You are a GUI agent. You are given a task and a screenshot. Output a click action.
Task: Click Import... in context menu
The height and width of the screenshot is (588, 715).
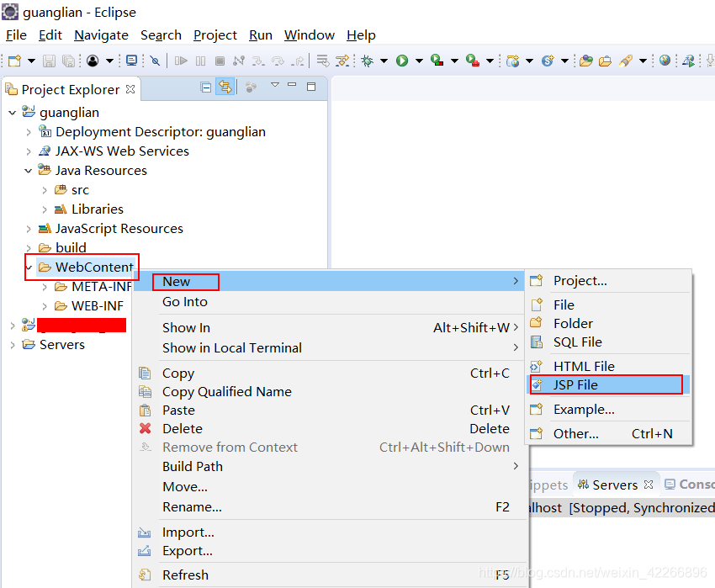click(x=329, y=532)
